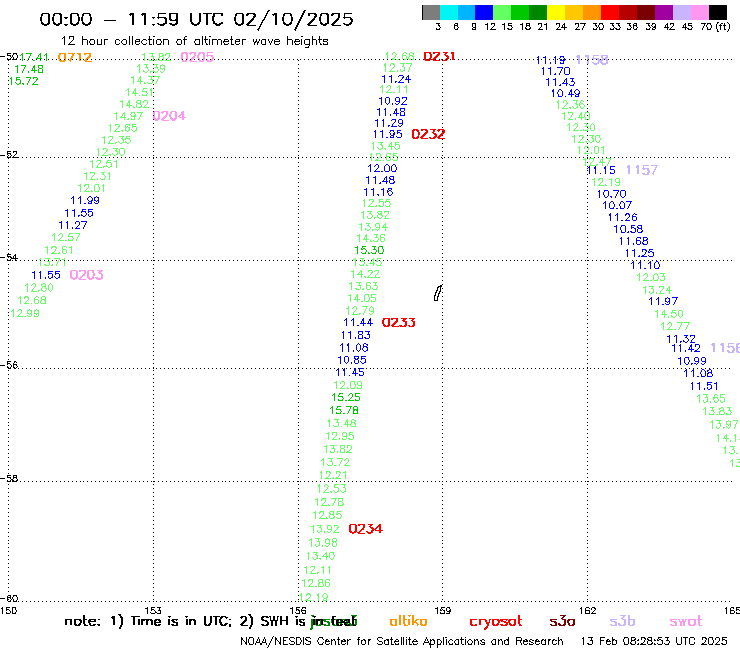Image resolution: width=740 pixels, height=650 pixels.
Task: Click the dark green value 15.25
Action: (x=346, y=397)
